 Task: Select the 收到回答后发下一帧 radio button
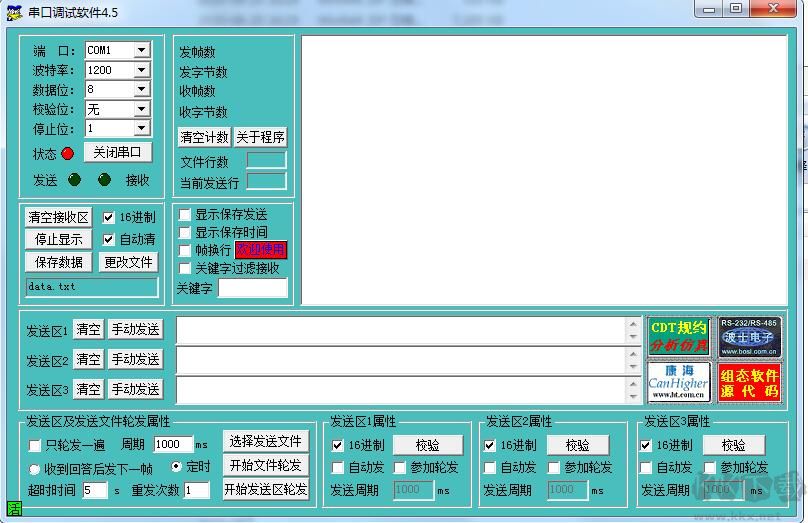pyautogui.click(x=35, y=468)
